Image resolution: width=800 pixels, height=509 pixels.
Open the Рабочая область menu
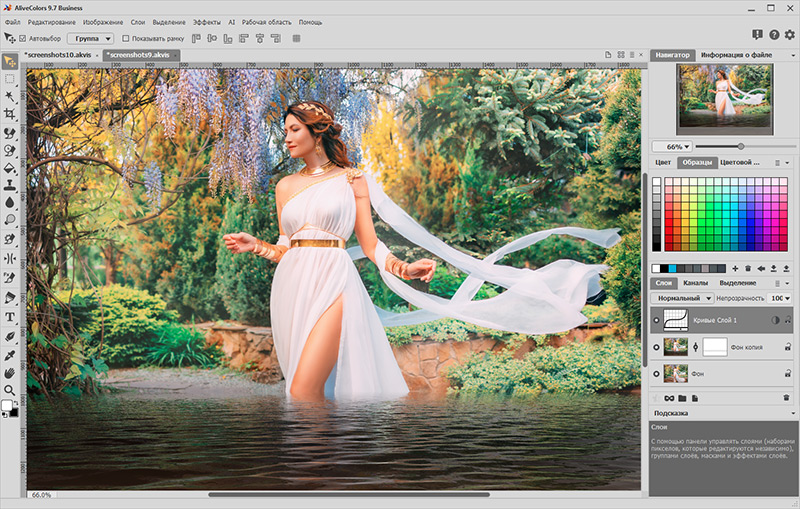pos(266,22)
